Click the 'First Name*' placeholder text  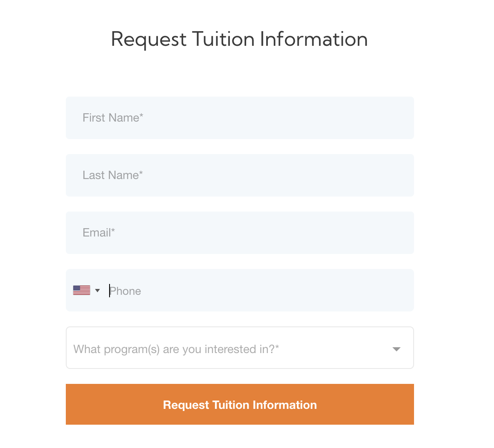click(111, 118)
